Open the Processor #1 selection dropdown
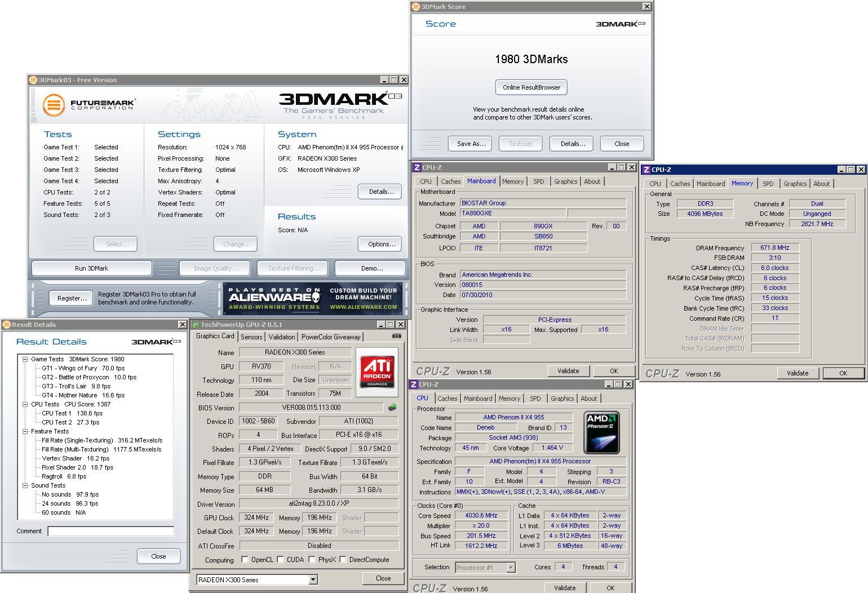The width and height of the screenshot is (868, 593). (511, 568)
